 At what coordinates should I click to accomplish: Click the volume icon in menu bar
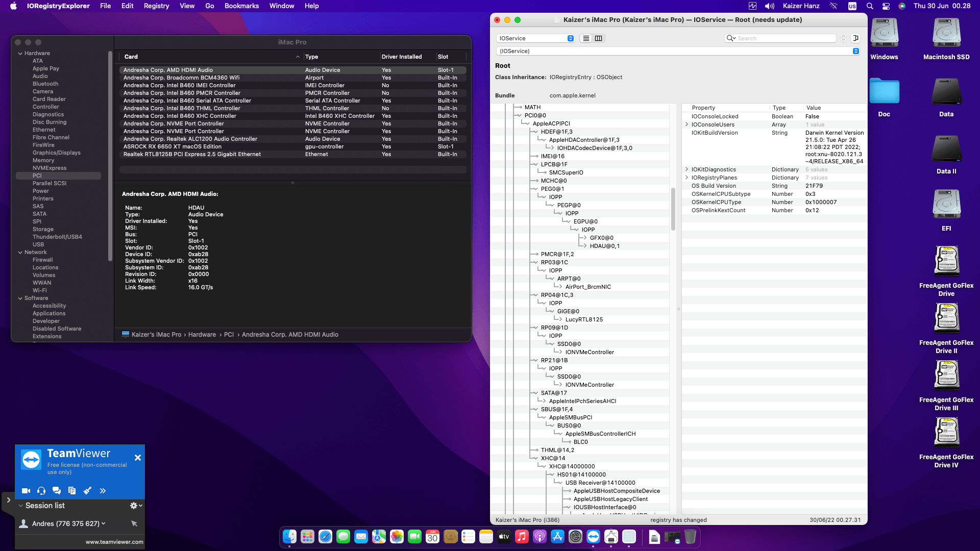coord(770,6)
